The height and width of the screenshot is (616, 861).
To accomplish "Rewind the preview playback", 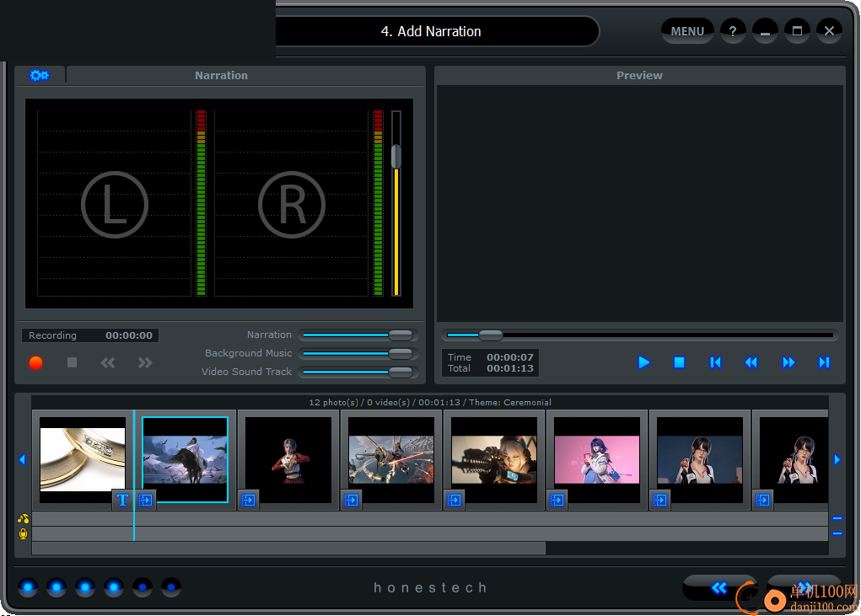I will [751, 362].
